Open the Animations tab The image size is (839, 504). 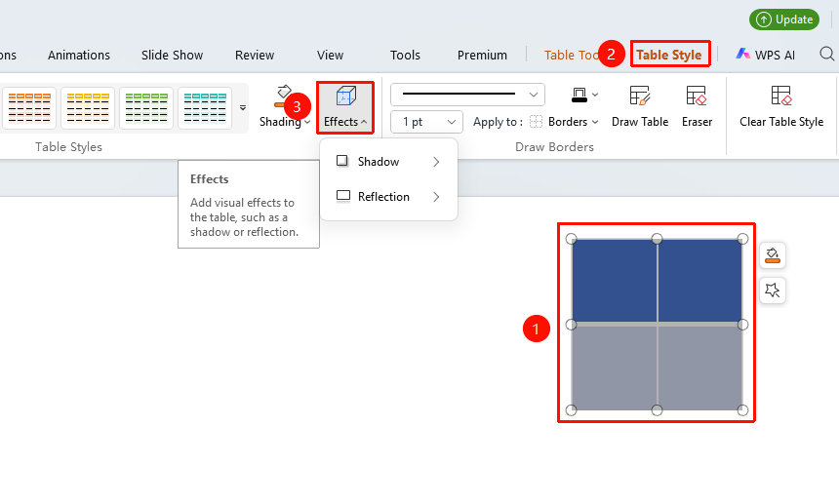79,55
